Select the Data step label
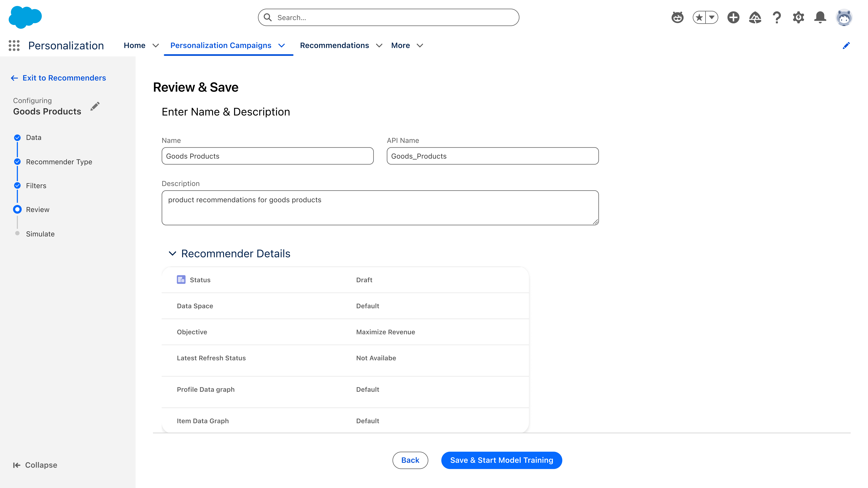This screenshot has width=868, height=488. coord(34,137)
